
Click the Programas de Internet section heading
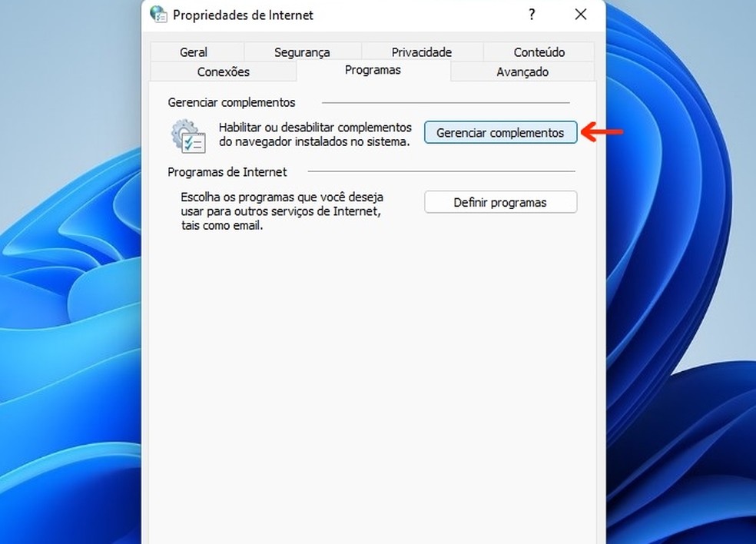(227, 172)
